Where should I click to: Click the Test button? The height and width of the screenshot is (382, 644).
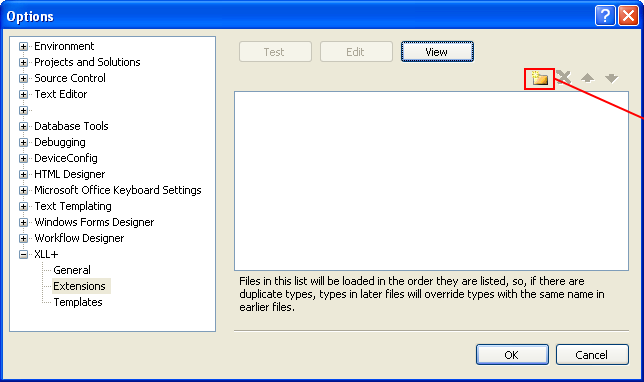[275, 52]
